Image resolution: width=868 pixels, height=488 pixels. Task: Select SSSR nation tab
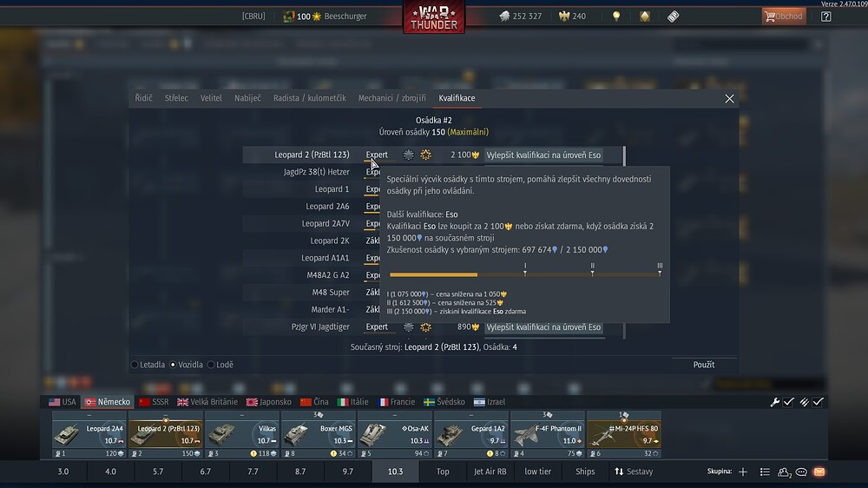pos(154,402)
